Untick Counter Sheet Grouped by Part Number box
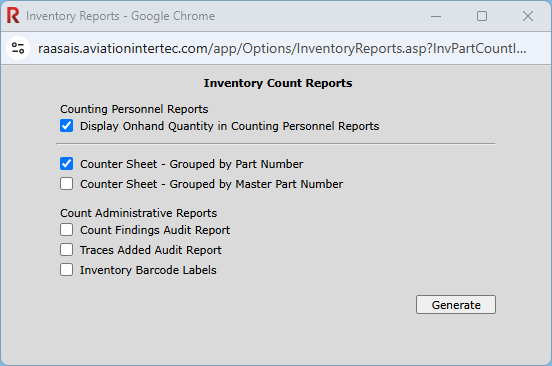Image resolution: width=552 pixels, height=366 pixels. pyautogui.click(x=67, y=164)
